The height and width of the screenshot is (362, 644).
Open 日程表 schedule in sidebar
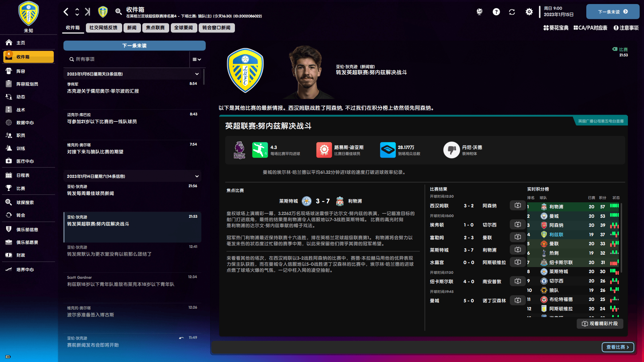click(28, 175)
